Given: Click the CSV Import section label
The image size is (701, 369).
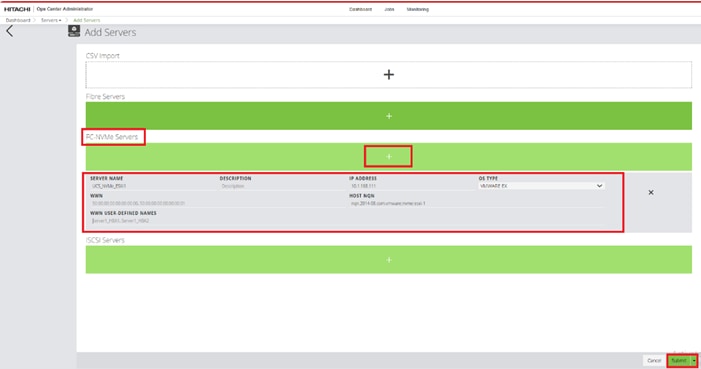Looking at the screenshot, I should click(103, 55).
